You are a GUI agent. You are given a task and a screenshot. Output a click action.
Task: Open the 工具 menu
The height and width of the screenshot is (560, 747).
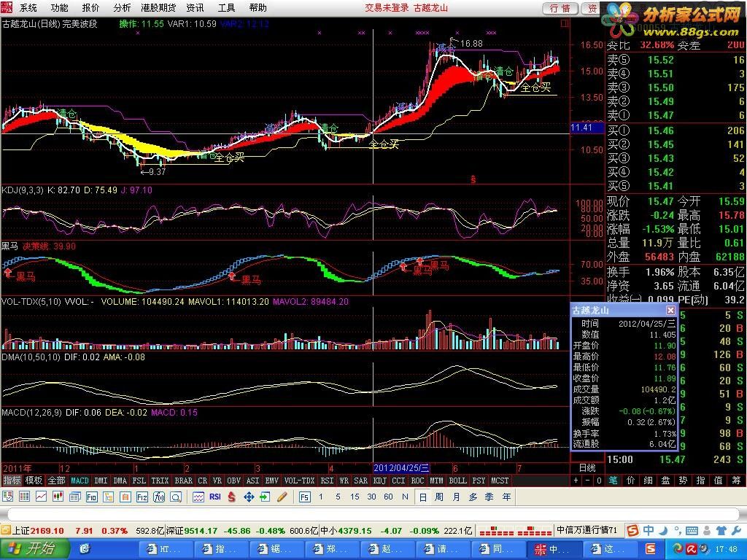click(226, 7)
